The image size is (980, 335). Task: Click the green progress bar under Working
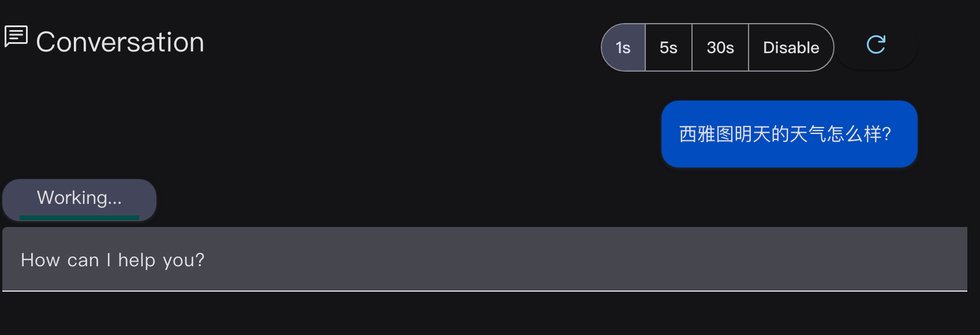79,218
